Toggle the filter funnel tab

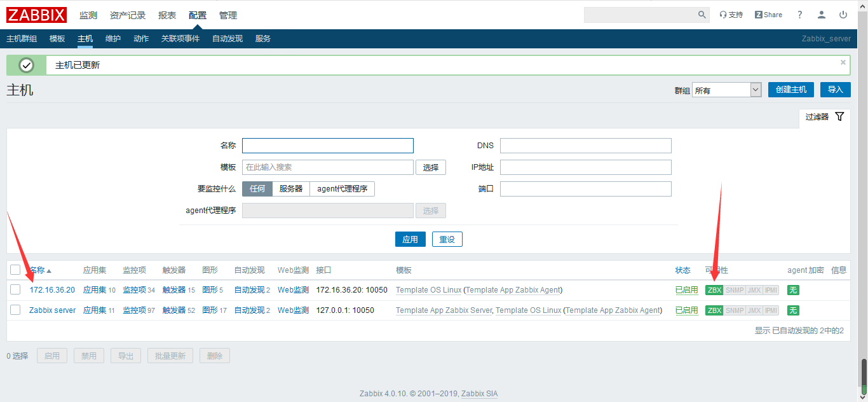pos(825,117)
